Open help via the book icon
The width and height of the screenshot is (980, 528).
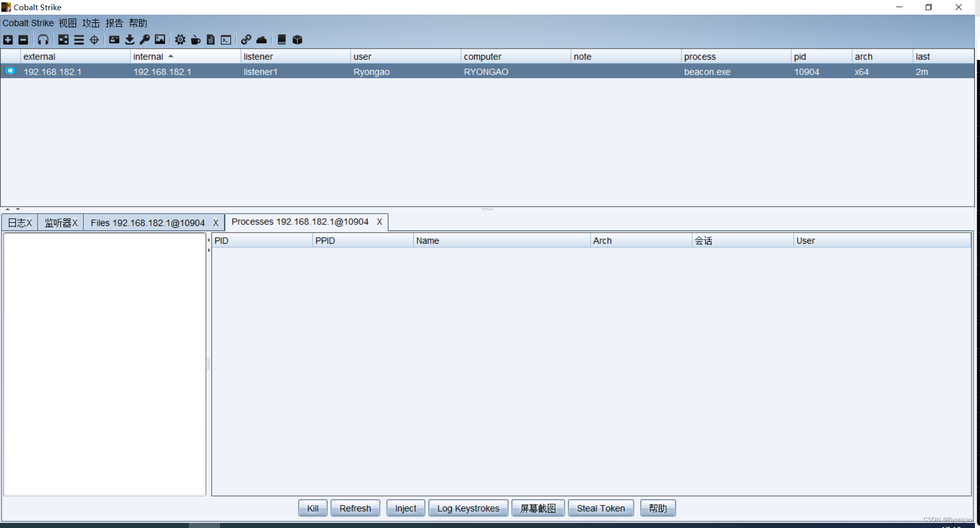282,40
